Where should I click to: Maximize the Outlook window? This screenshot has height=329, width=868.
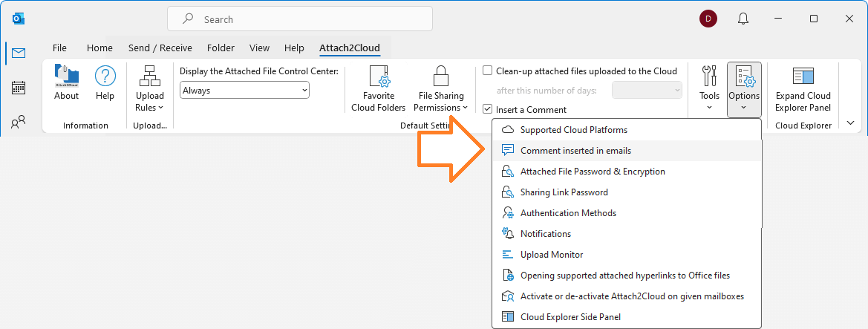[x=814, y=19]
